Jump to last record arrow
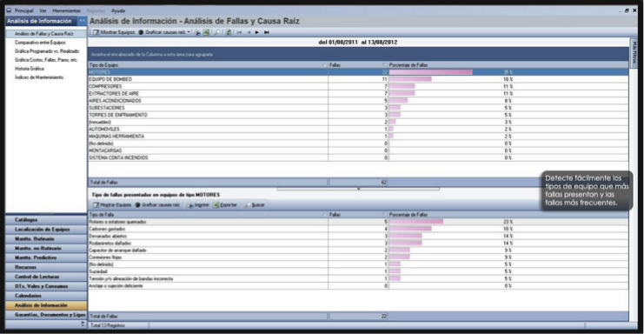The image size is (644, 334). [267, 32]
